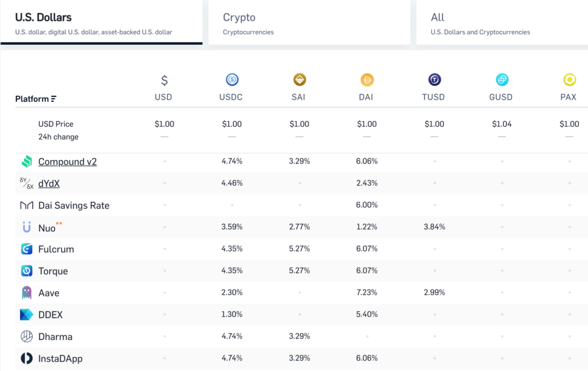
Task: Open the Compound v2 platform link
Action: pos(68,162)
